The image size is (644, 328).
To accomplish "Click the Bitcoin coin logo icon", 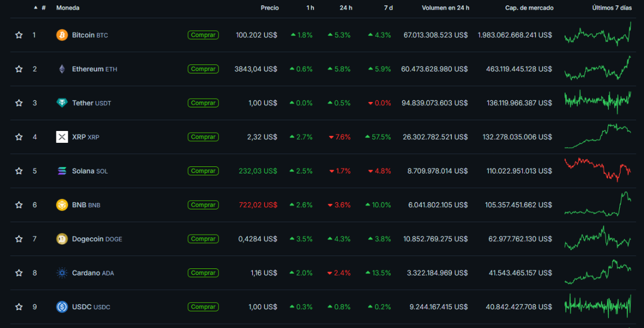I will click(62, 35).
